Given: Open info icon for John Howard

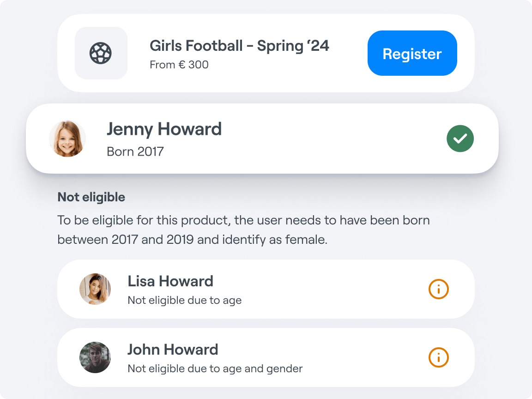Looking at the screenshot, I should (x=438, y=357).
